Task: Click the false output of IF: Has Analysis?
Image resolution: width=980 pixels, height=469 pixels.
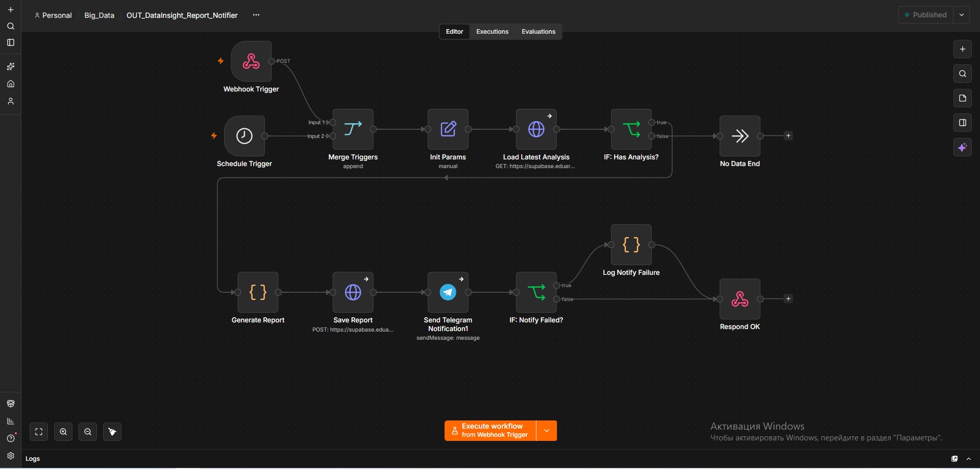Action: (x=652, y=136)
